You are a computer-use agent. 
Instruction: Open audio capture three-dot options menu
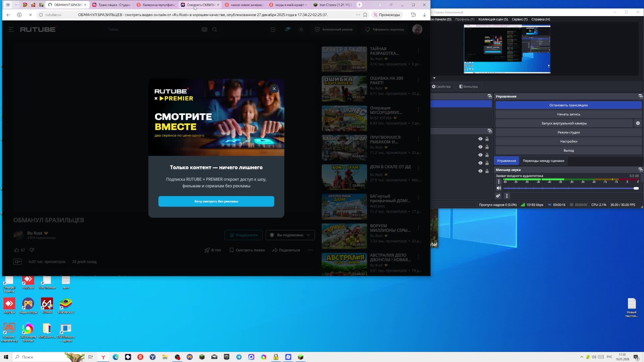point(499,182)
